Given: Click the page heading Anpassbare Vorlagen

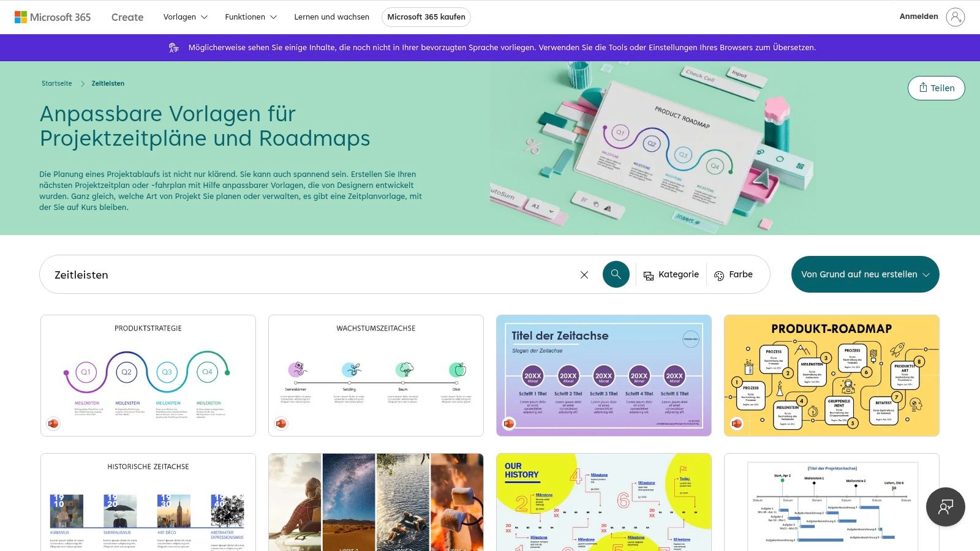Looking at the screenshot, I should click(205, 126).
